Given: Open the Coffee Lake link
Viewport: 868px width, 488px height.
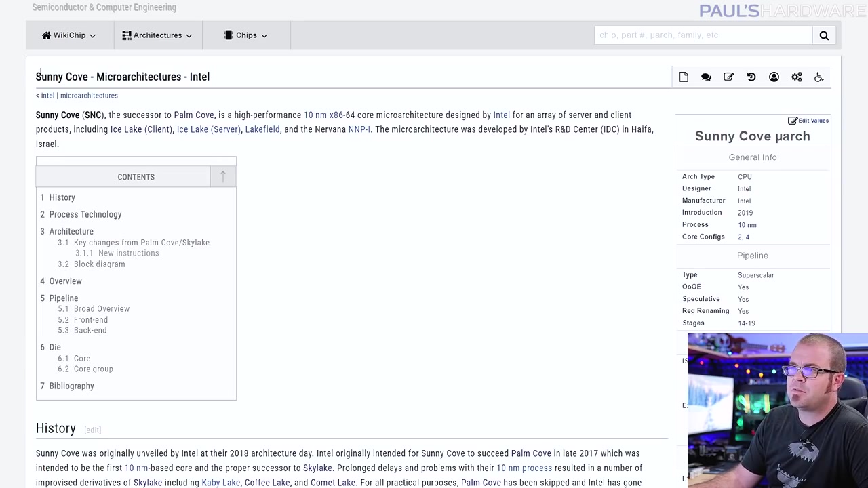Looking at the screenshot, I should coord(267,483).
